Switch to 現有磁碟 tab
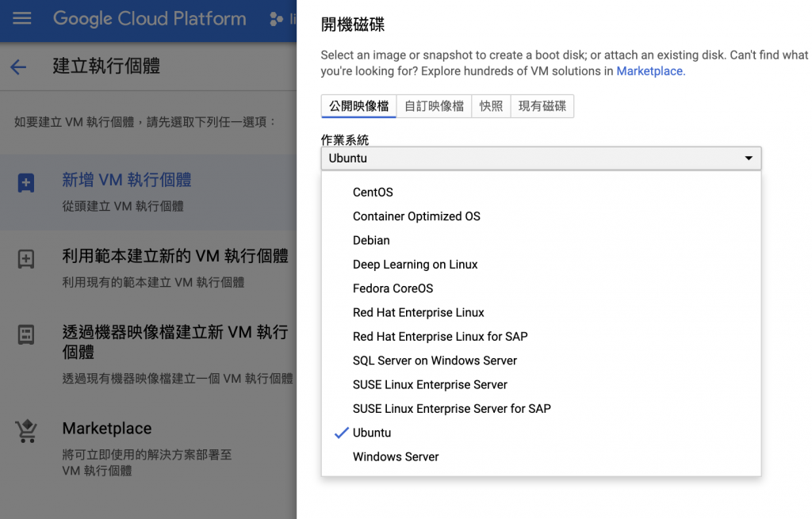812x519 pixels. click(x=542, y=106)
